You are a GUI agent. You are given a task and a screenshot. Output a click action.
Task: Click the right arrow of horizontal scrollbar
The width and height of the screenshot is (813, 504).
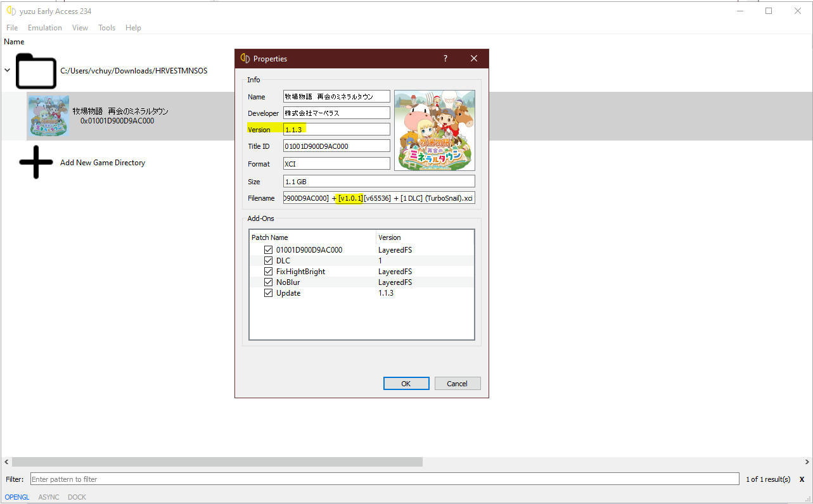[807, 462]
